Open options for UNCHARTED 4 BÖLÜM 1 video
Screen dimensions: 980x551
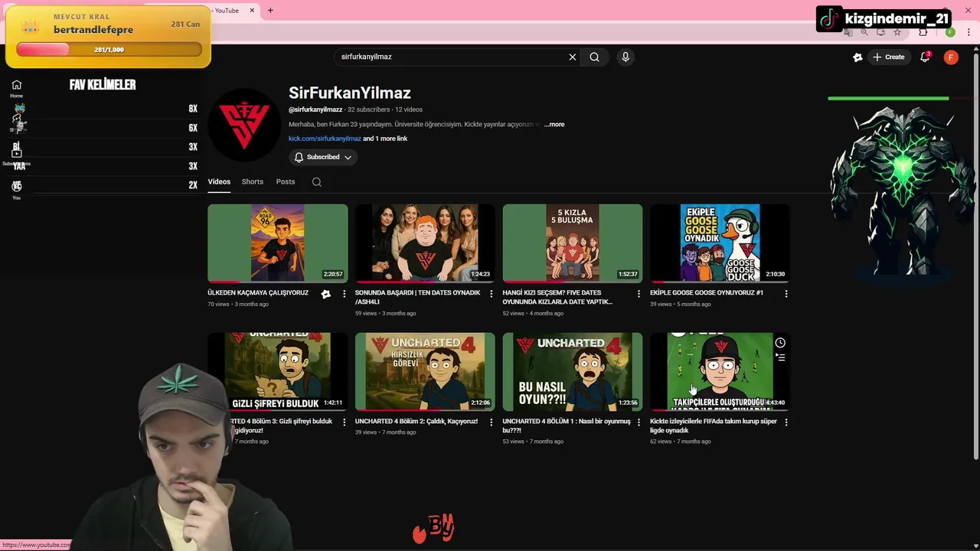point(639,422)
